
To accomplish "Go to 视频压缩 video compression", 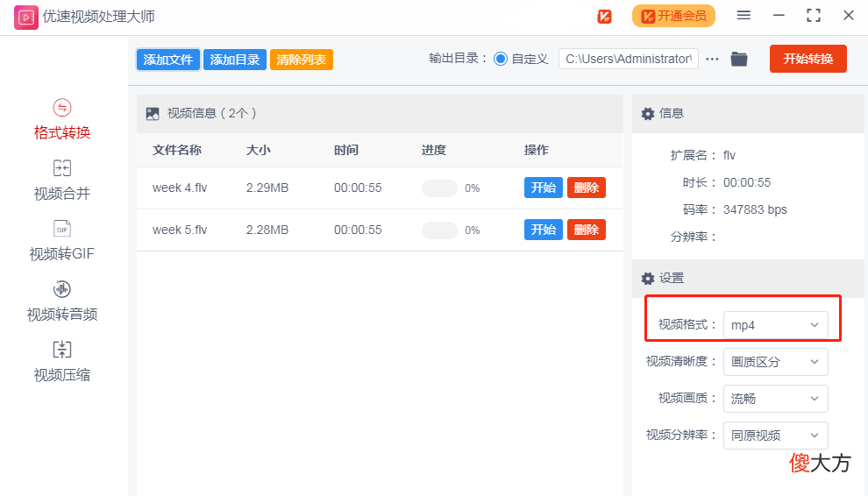I will pos(62,362).
